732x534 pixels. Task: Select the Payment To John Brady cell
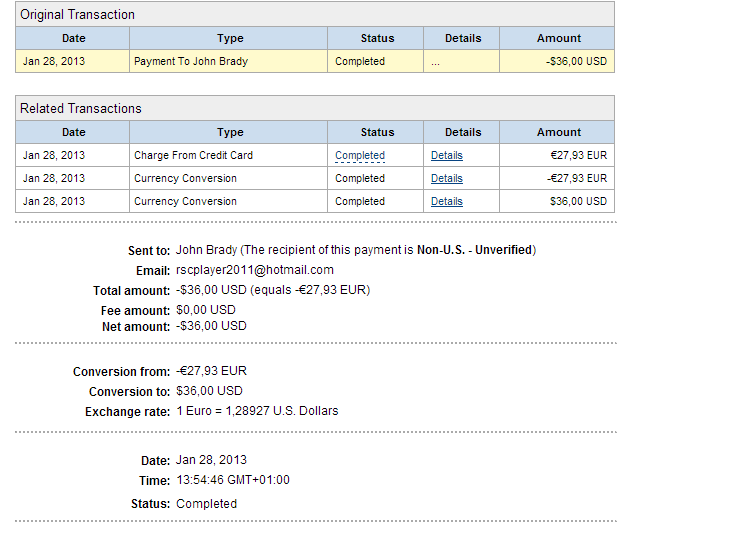[191, 62]
